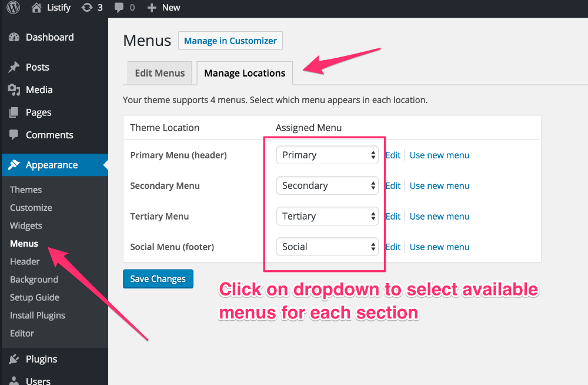Screen dimensions: 588x385
Task: Click Edit link for Social menu
Action: (393, 247)
